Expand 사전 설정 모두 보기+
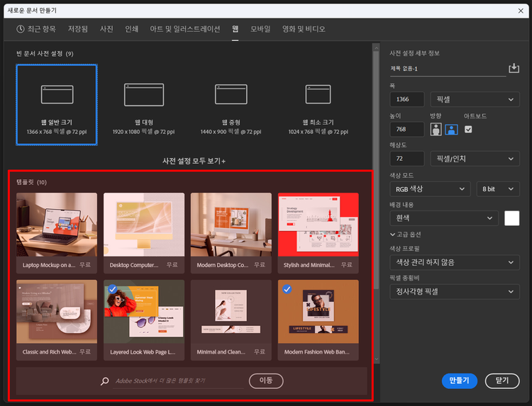The height and width of the screenshot is (406, 532). (194, 161)
